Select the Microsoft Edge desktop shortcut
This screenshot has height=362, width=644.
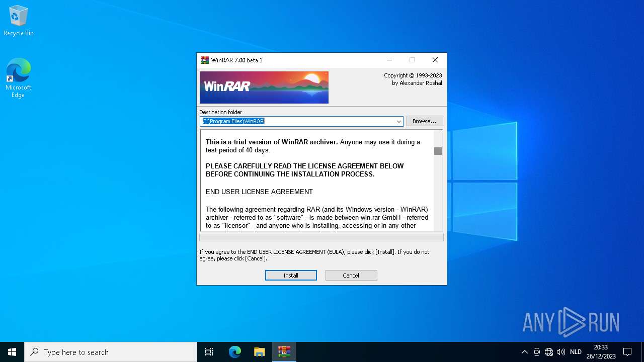[19, 78]
